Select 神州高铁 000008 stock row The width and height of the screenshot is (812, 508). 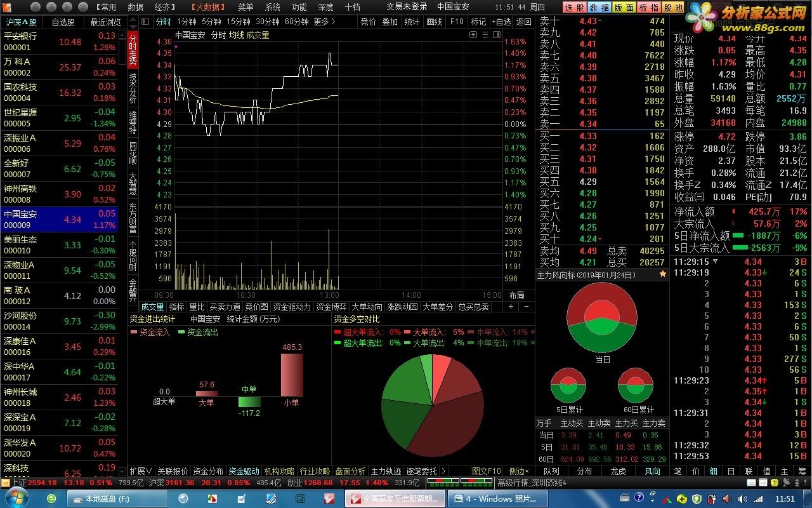tap(60, 194)
